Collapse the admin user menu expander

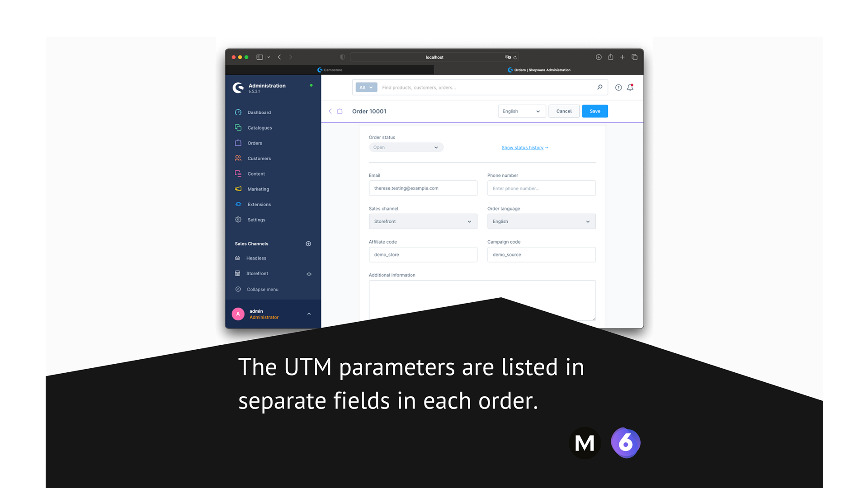[x=309, y=314]
